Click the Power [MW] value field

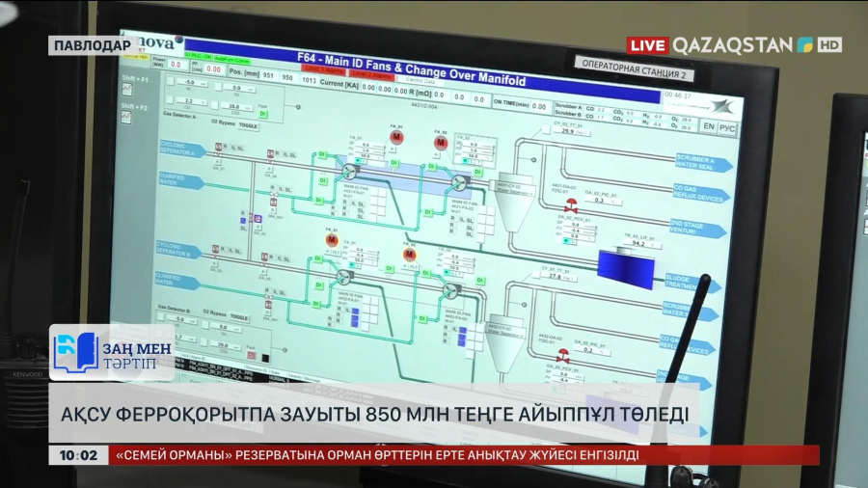coord(176,65)
